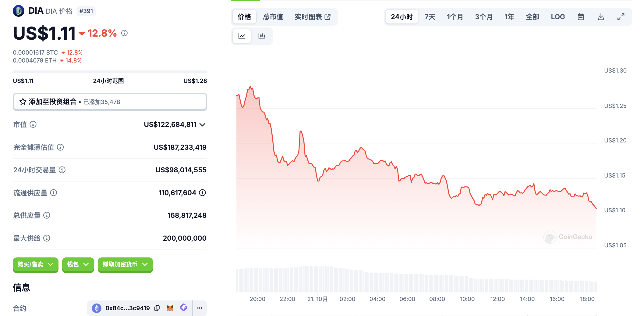The width and height of the screenshot is (644, 316).
Task: Expand the market cap chevron
Action: point(203,124)
